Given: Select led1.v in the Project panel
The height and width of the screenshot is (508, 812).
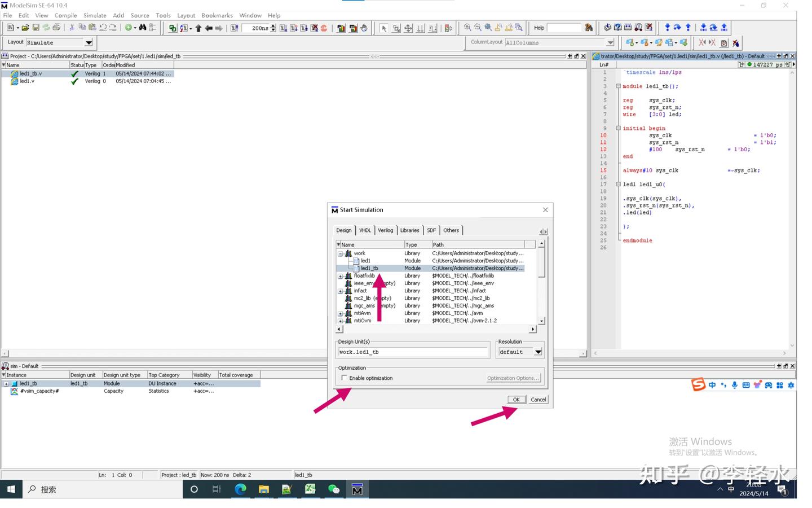Looking at the screenshot, I should [x=27, y=81].
